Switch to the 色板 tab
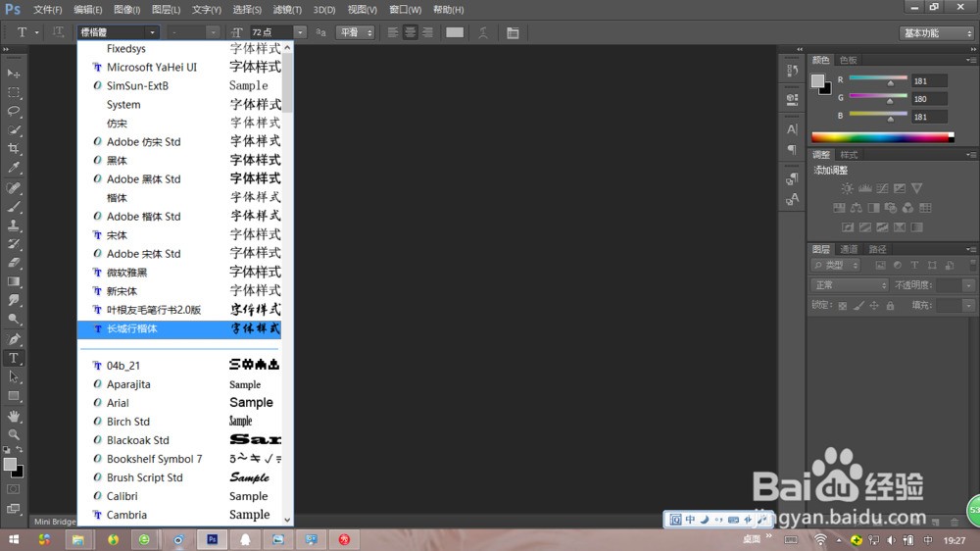Image resolution: width=980 pixels, height=551 pixels. click(848, 60)
